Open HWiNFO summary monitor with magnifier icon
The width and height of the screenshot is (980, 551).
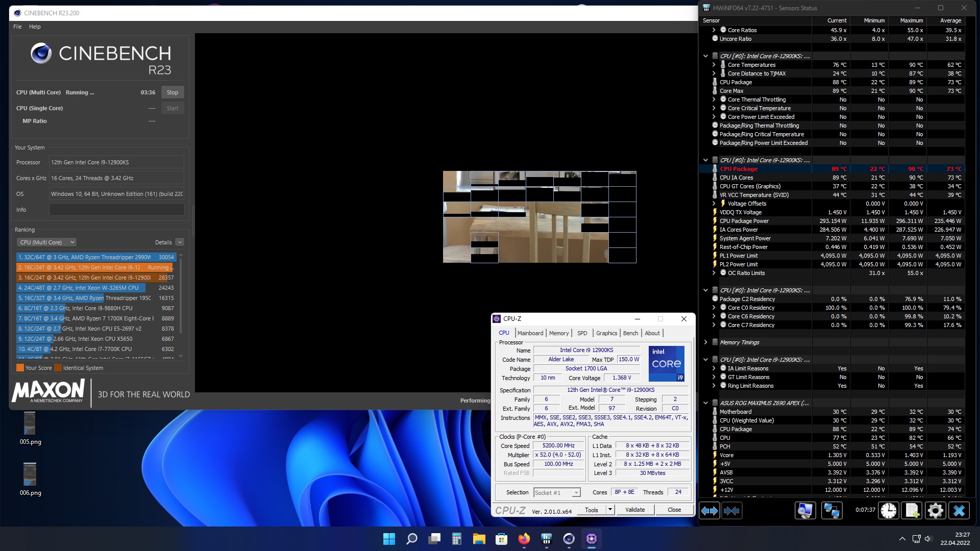pos(805,511)
